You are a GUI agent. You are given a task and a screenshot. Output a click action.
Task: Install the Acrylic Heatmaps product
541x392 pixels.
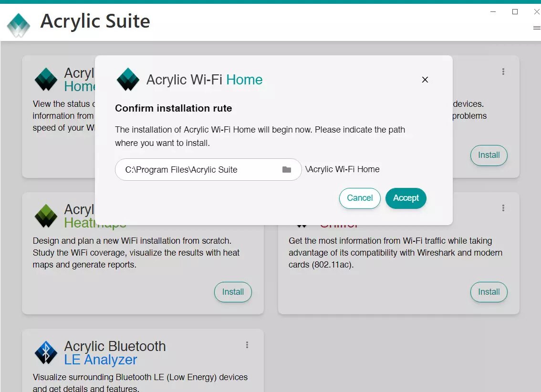(233, 292)
